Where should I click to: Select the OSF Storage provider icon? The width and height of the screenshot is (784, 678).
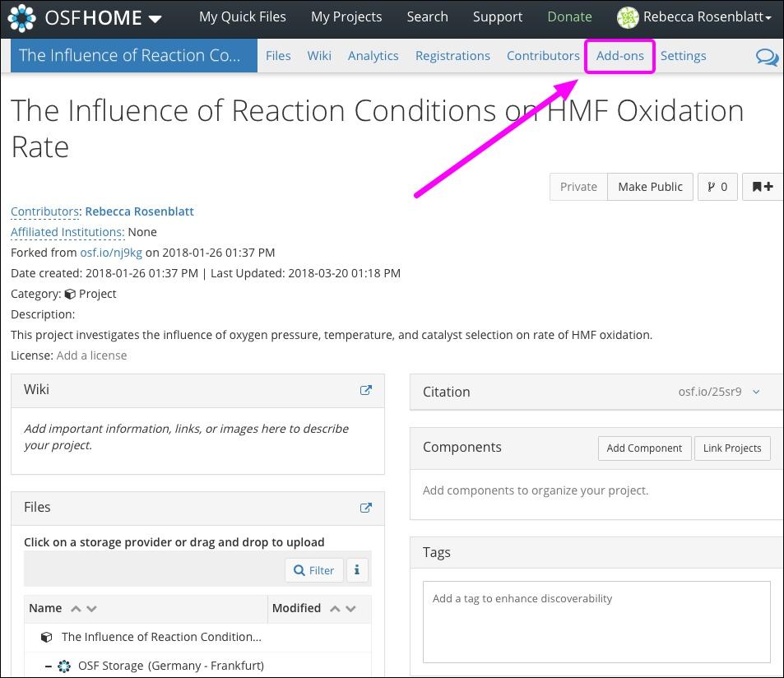[64, 666]
